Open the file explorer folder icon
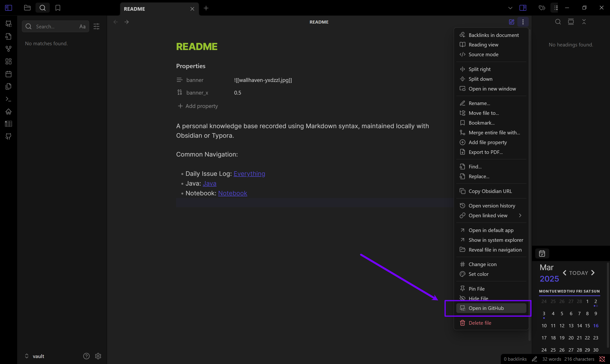This screenshot has height=364, width=610. coord(27,8)
